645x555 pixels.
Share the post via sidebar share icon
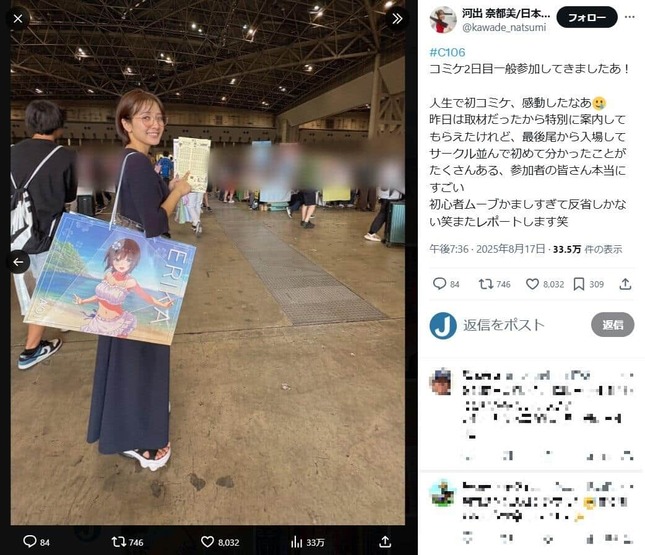[625, 283]
